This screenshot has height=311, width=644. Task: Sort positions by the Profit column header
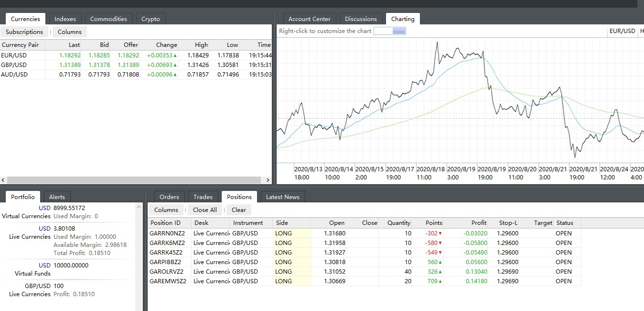(x=478, y=223)
